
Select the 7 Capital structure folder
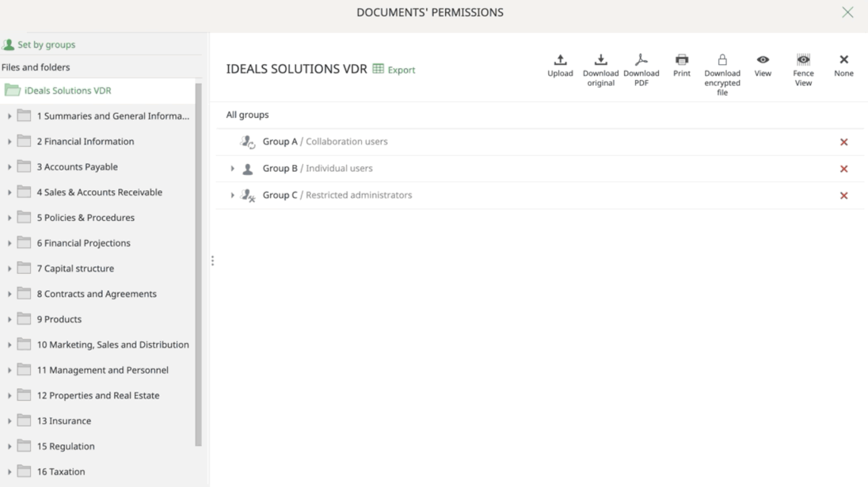click(x=75, y=268)
